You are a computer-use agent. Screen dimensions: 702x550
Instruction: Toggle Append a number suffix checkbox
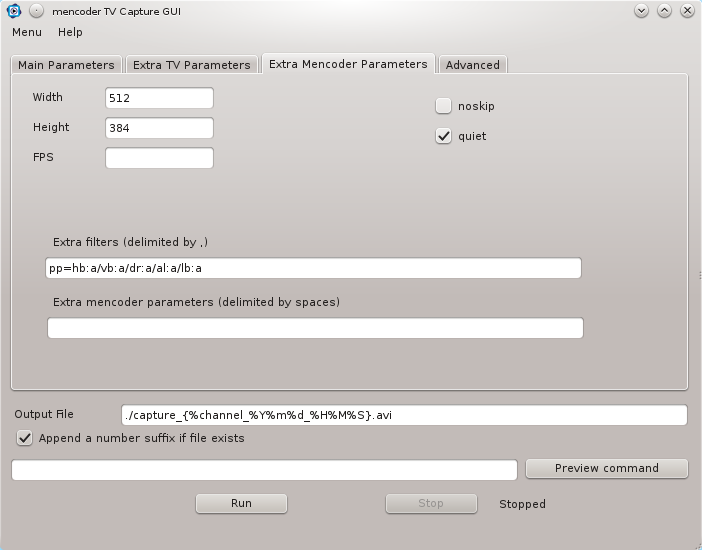(25, 438)
